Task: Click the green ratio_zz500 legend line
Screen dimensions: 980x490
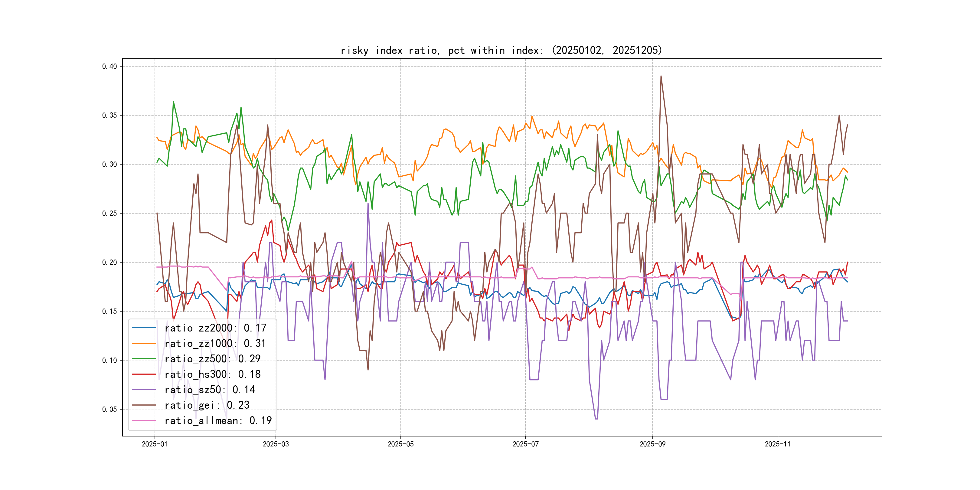Action: tap(144, 359)
